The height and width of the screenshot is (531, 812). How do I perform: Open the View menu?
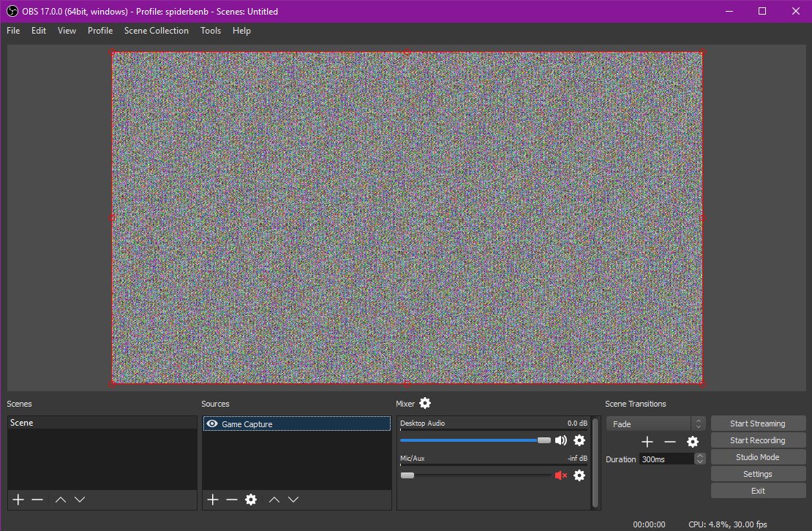tap(67, 31)
